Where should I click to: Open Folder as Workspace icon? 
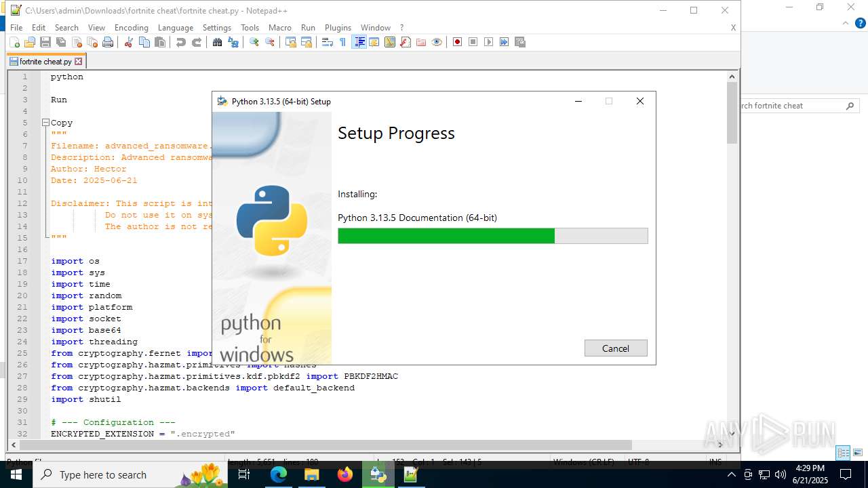420,42
